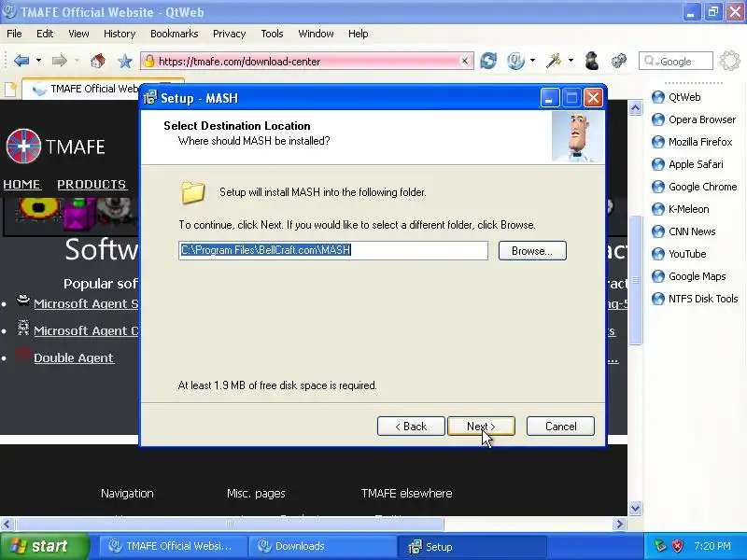Click the red security shield tray icon
The height and width of the screenshot is (560, 747).
click(678, 546)
